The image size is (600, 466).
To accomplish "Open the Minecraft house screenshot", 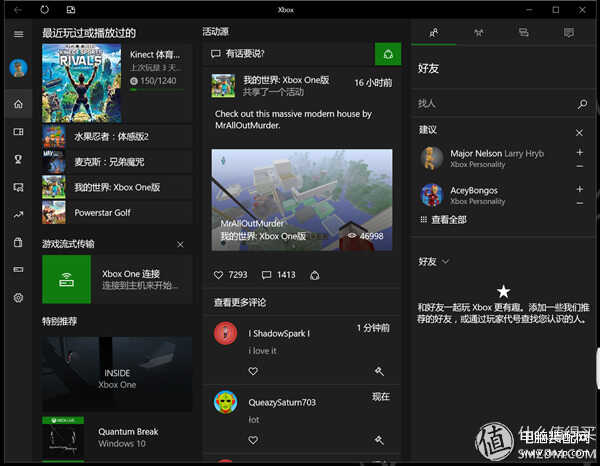I will click(302, 200).
